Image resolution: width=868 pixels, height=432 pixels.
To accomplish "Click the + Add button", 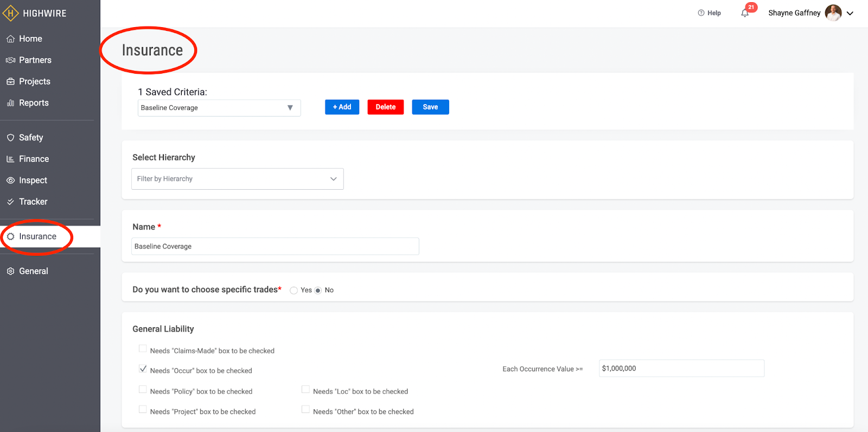I will pyautogui.click(x=342, y=107).
